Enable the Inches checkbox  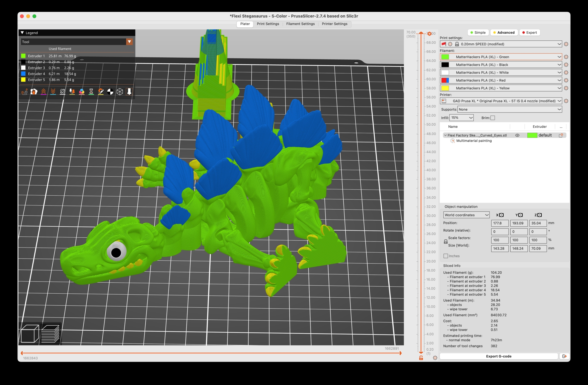coord(446,256)
